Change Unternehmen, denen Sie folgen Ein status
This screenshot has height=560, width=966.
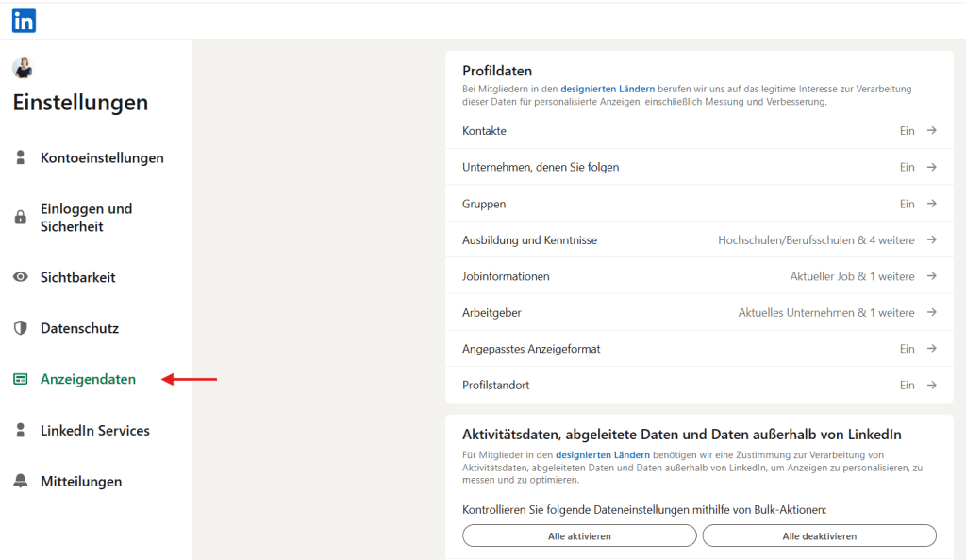point(907,167)
